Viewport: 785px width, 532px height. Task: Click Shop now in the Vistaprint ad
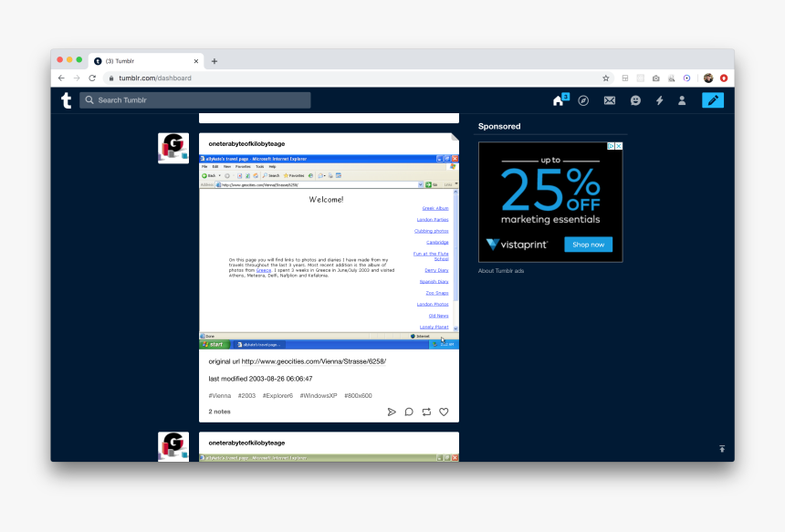pos(588,245)
